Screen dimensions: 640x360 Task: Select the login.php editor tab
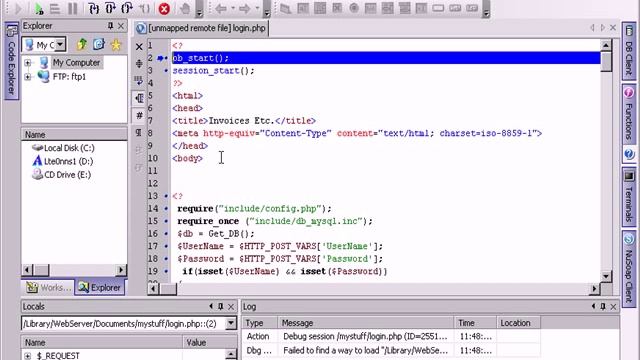[201, 28]
